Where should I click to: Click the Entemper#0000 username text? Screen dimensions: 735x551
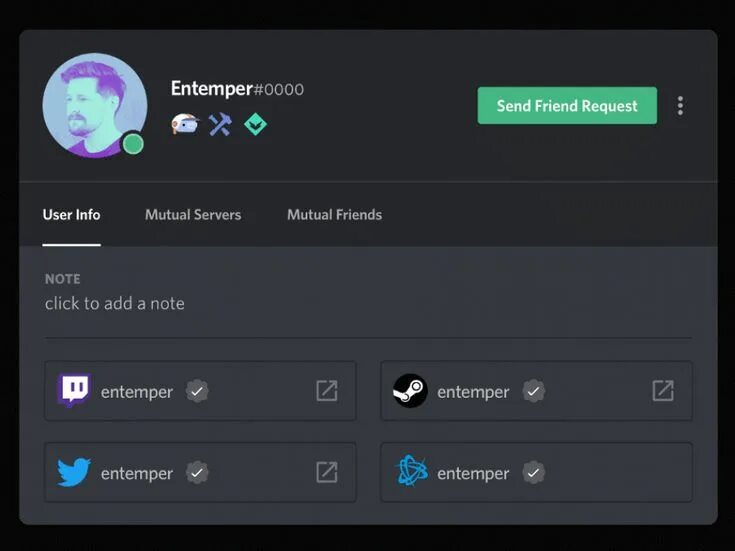(x=237, y=89)
